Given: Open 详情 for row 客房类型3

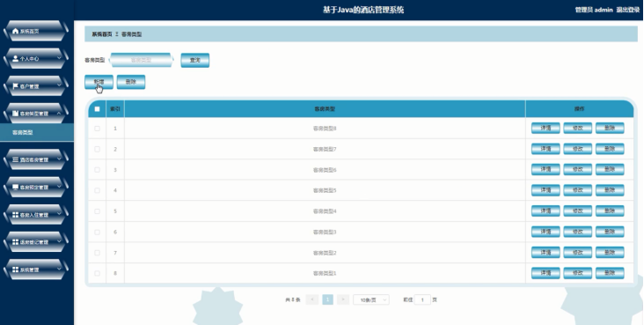Looking at the screenshot, I should click(545, 232).
